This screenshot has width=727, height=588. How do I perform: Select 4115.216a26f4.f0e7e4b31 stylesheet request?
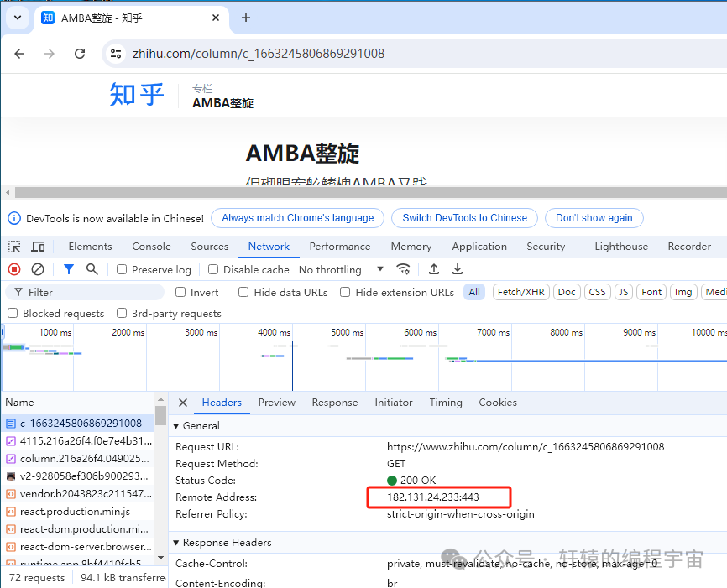click(77, 441)
